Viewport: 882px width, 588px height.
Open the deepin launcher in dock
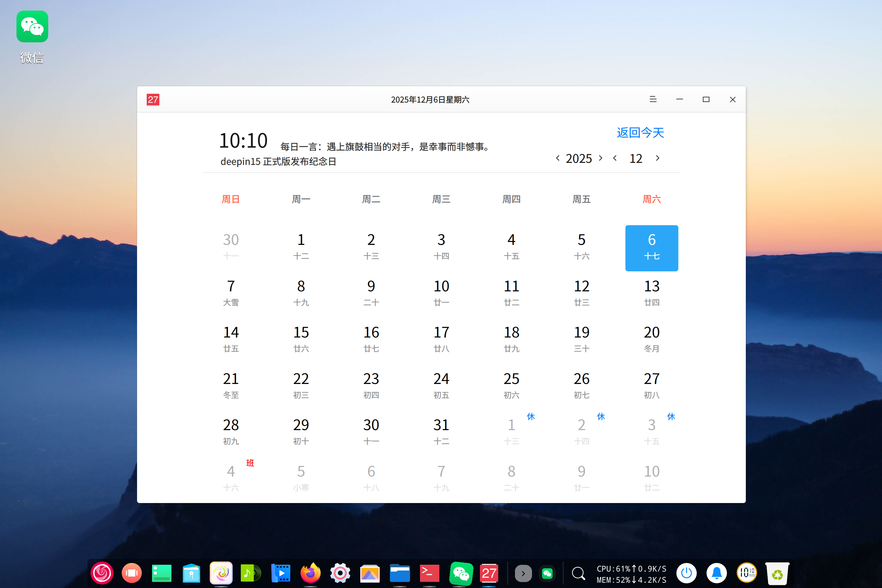tap(102, 573)
